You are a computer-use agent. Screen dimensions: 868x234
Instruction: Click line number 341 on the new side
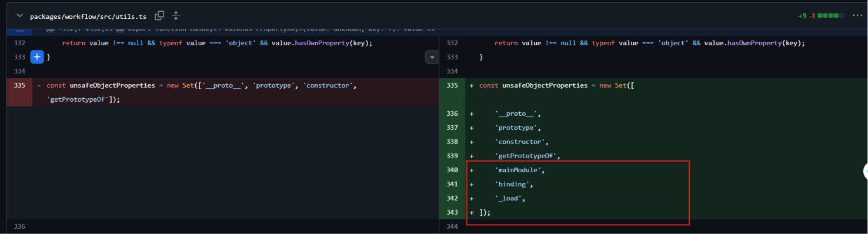coord(452,184)
